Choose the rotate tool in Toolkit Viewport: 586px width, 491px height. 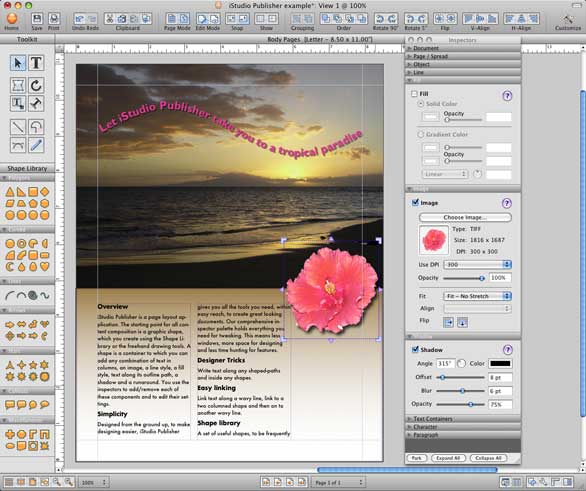point(36,86)
